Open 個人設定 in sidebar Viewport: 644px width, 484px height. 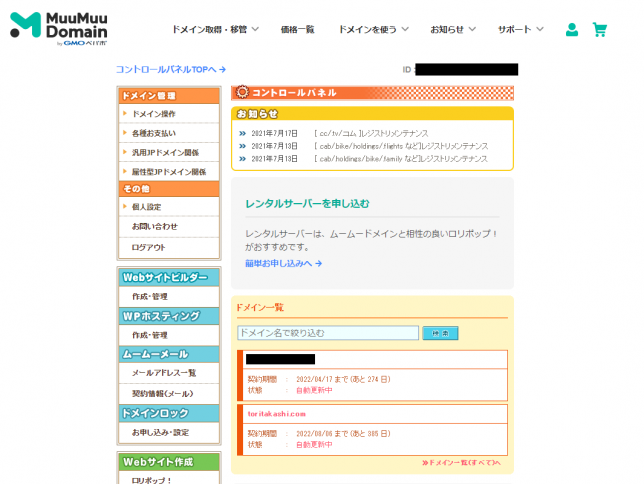coord(146,207)
